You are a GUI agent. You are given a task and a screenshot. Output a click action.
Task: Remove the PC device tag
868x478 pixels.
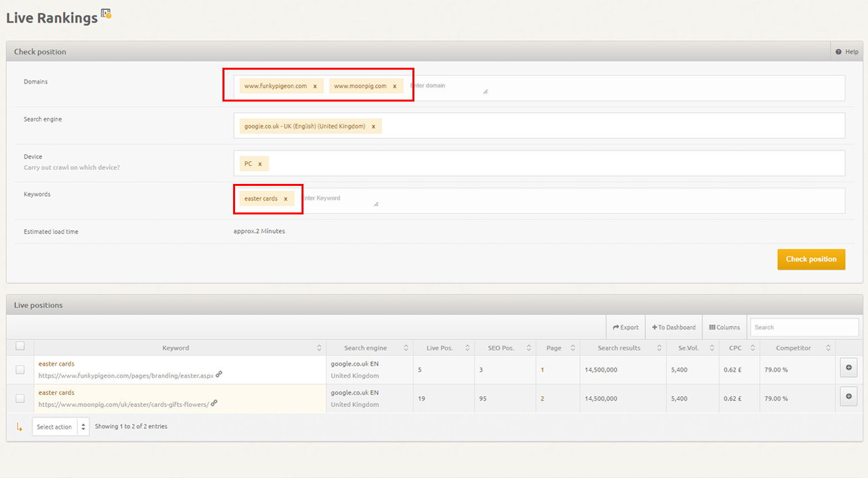[x=260, y=164]
